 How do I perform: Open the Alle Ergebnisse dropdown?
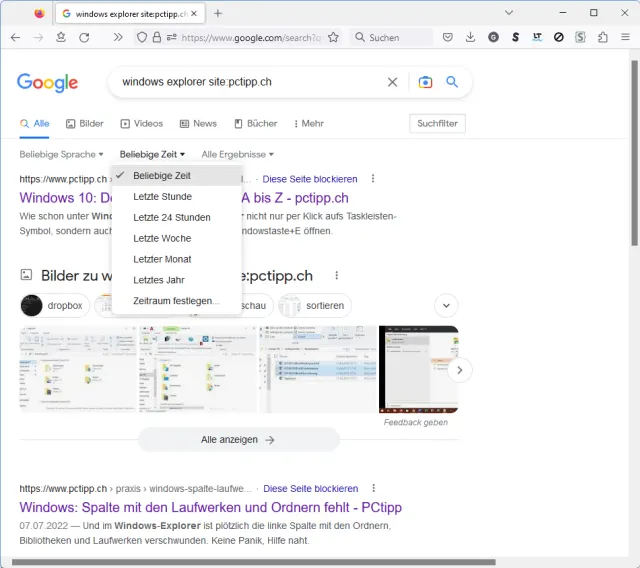238,155
